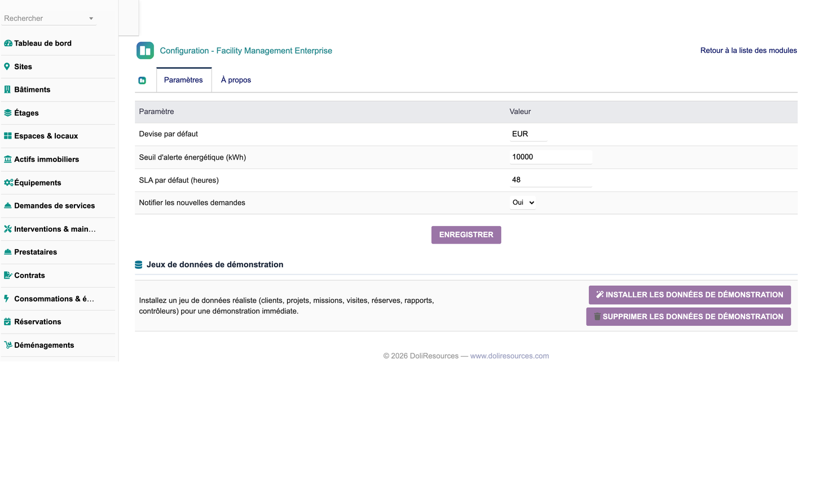Switch to the Paramètres tab
This screenshot has height=504, width=815.
183,80
